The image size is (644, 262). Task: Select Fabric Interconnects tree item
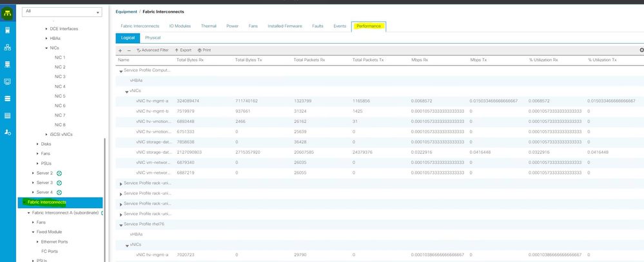point(60,202)
